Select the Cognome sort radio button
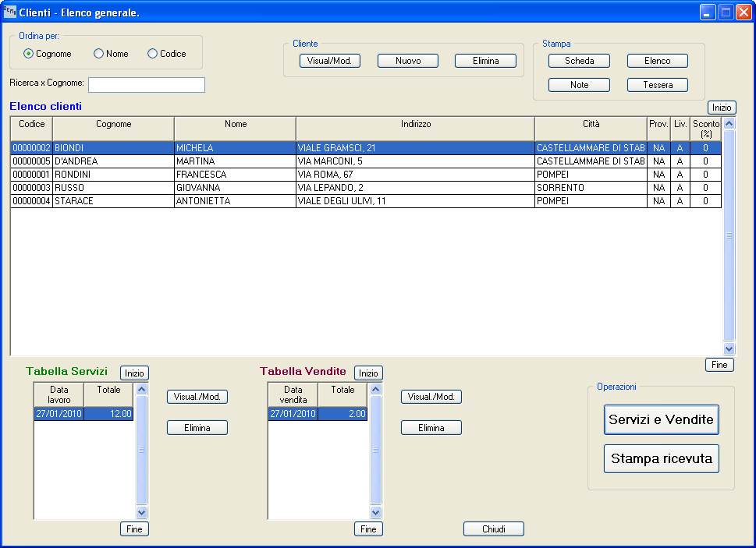Viewport: 756px width, 548px height. (28, 54)
